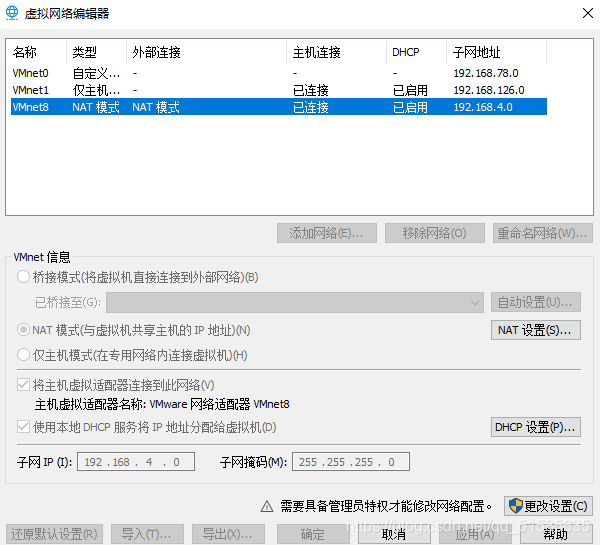Click the 子网地址 column header
The width and height of the screenshot is (600, 545).
click(x=496, y=52)
